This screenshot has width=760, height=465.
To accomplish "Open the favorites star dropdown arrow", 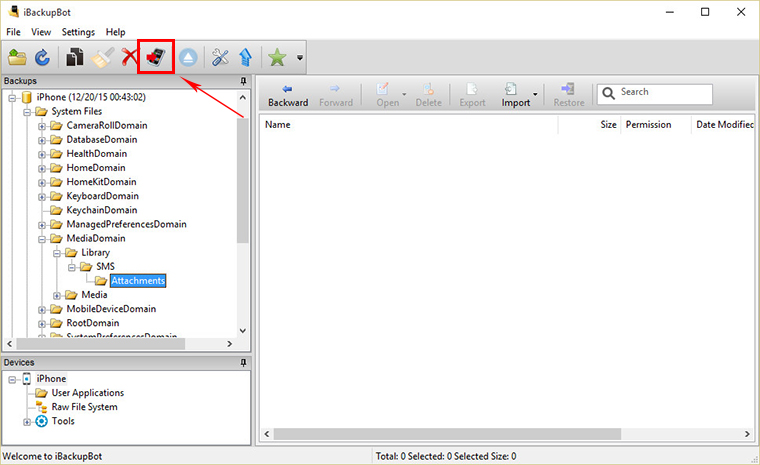I will (x=300, y=57).
